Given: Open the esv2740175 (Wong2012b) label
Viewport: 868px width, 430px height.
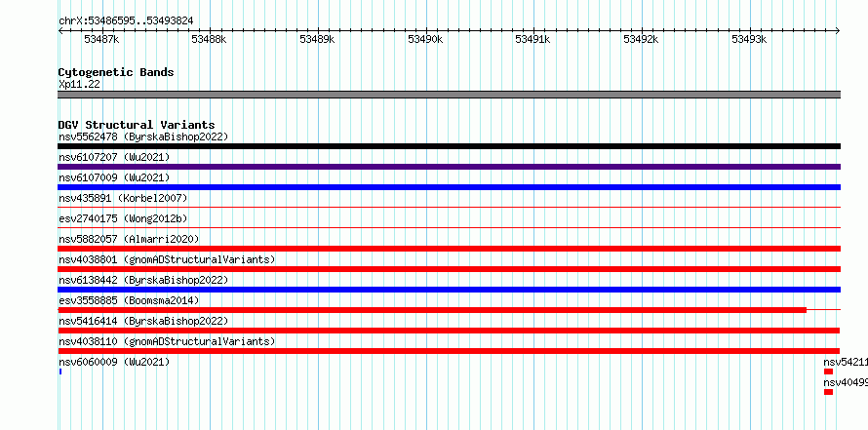Looking at the screenshot, I should (123, 218).
